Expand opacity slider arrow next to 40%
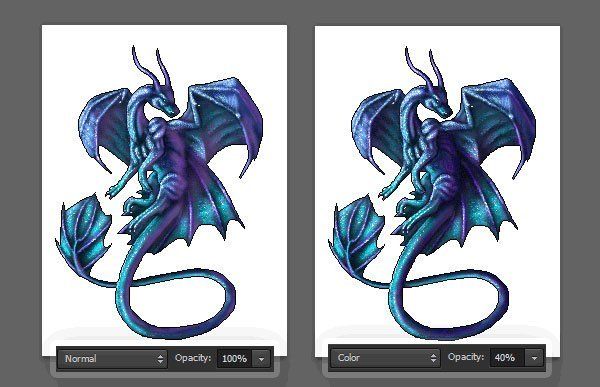 535,358
